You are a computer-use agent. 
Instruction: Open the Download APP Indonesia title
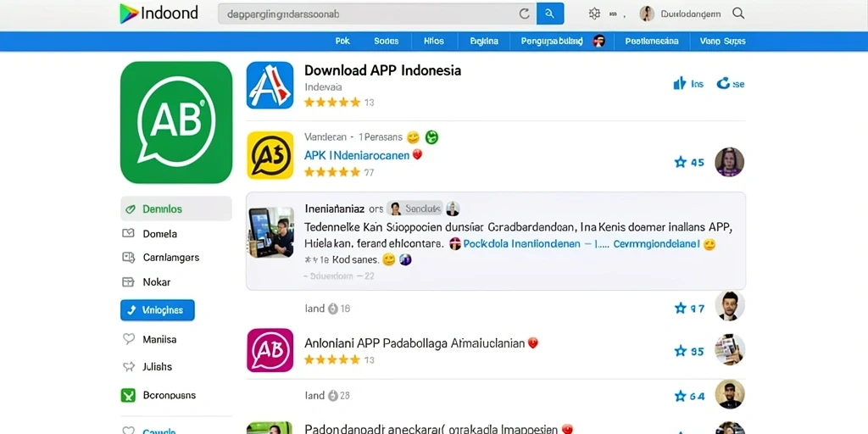(382, 71)
